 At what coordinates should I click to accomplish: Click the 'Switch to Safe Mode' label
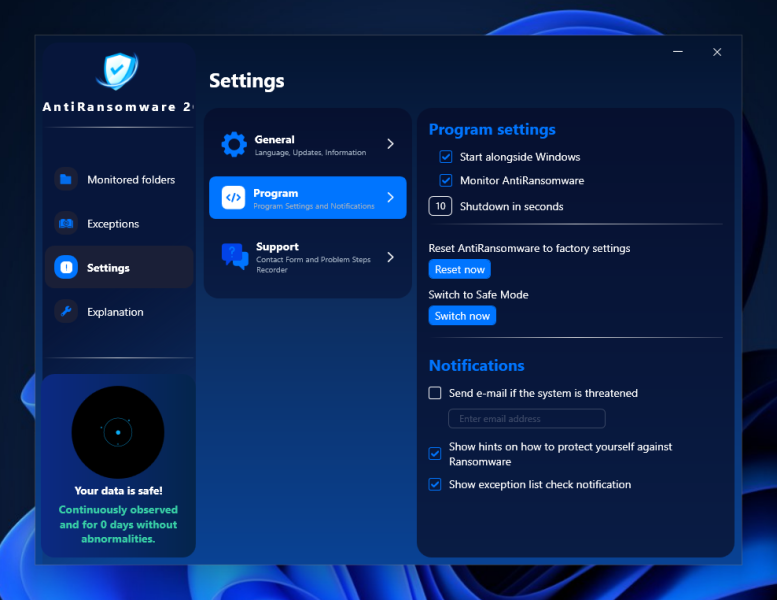[478, 295]
